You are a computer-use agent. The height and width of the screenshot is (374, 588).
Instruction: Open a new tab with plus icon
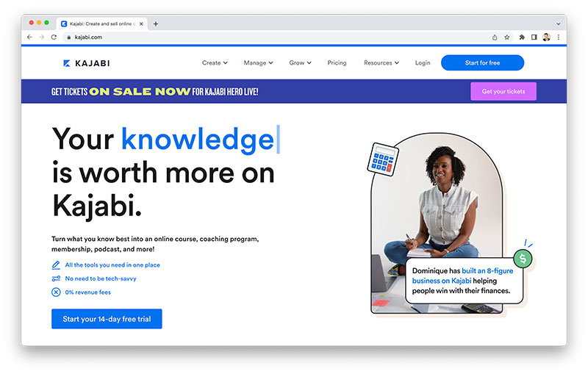pyautogui.click(x=156, y=24)
